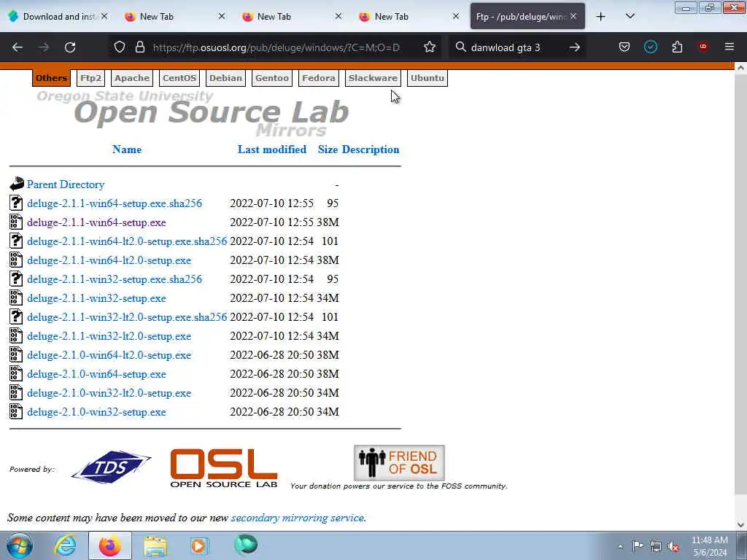This screenshot has height=560, width=747.
Task: Open the Parent Directory link
Action: point(65,184)
